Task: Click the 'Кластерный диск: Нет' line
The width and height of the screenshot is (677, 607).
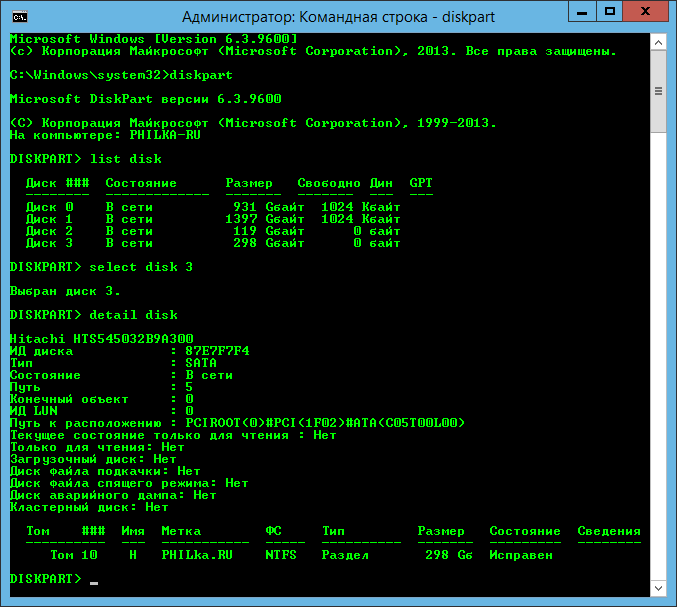Action: (89, 507)
